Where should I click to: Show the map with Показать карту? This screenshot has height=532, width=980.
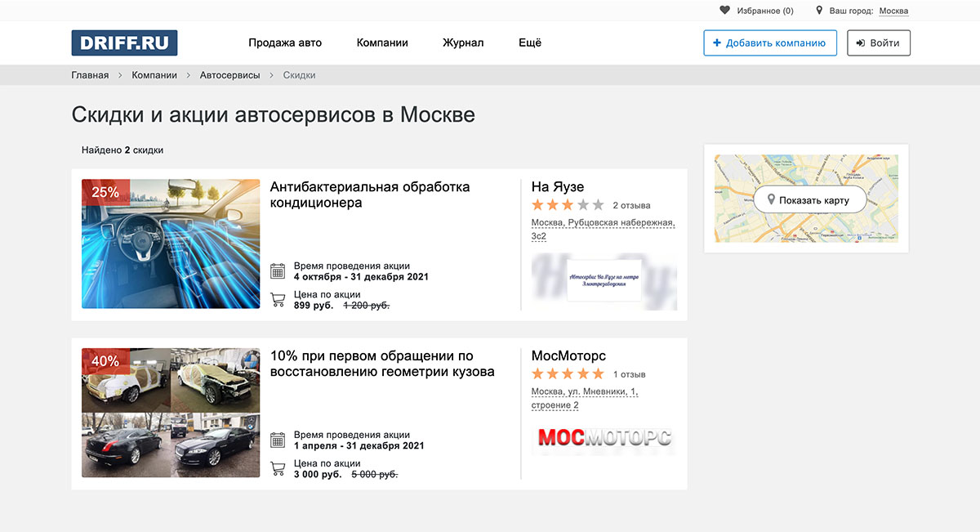click(x=809, y=200)
